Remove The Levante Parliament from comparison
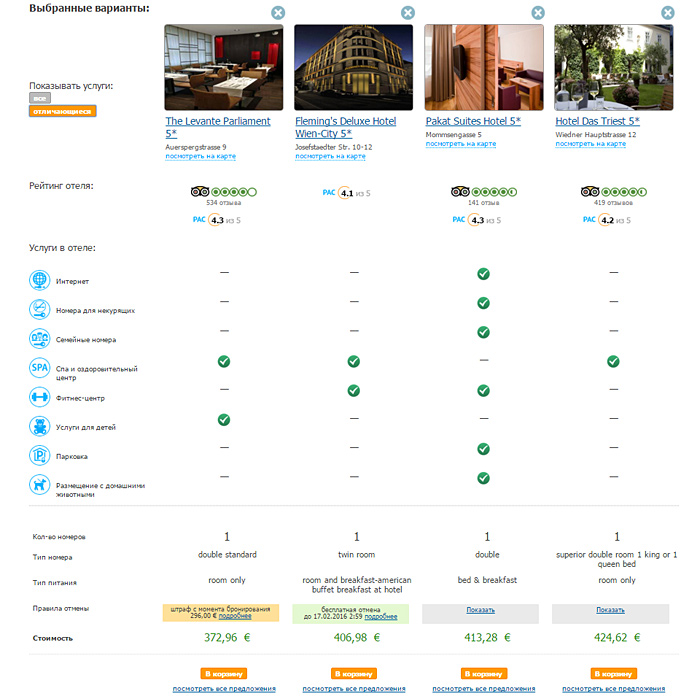The image size is (700, 699). click(278, 13)
